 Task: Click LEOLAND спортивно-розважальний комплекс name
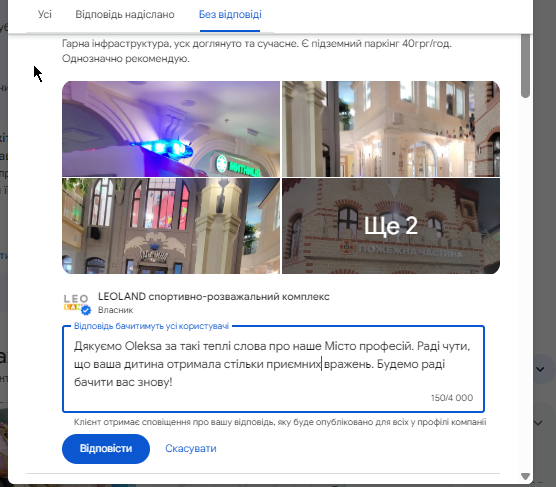click(214, 297)
